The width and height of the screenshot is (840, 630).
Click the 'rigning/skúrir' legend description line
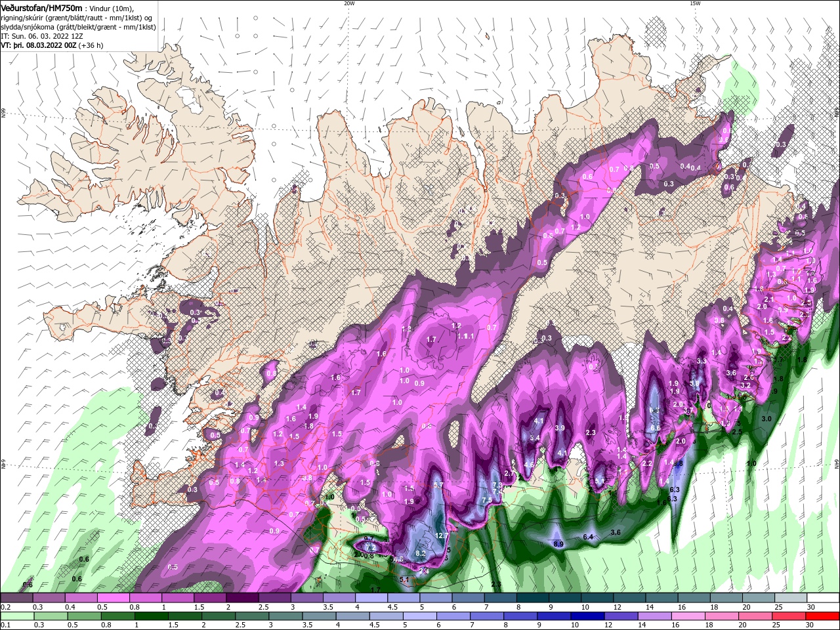click(x=77, y=18)
